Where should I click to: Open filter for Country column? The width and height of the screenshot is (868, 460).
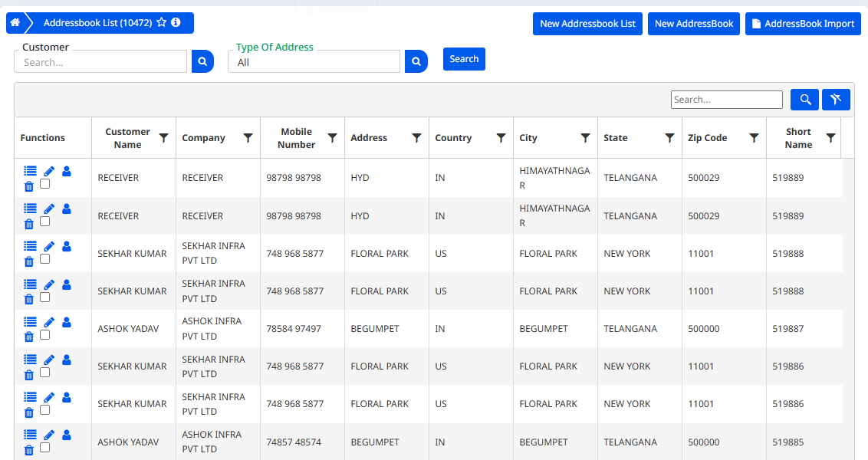(501, 138)
